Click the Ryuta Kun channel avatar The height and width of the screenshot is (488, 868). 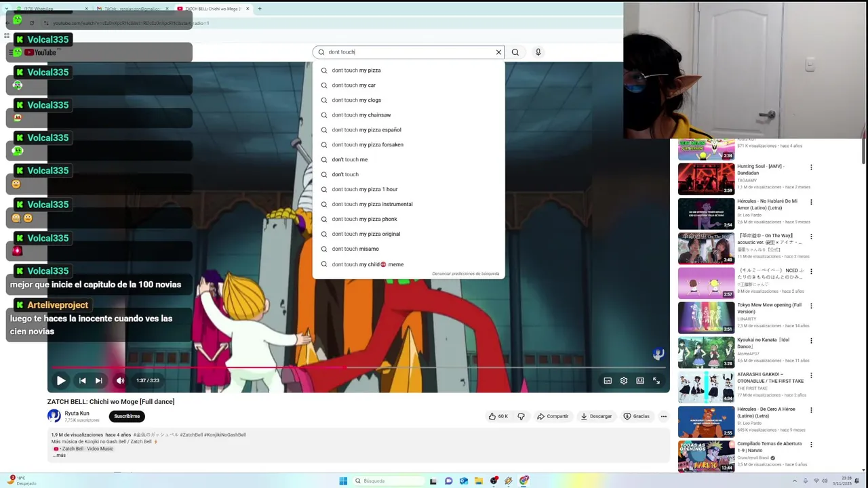point(54,416)
